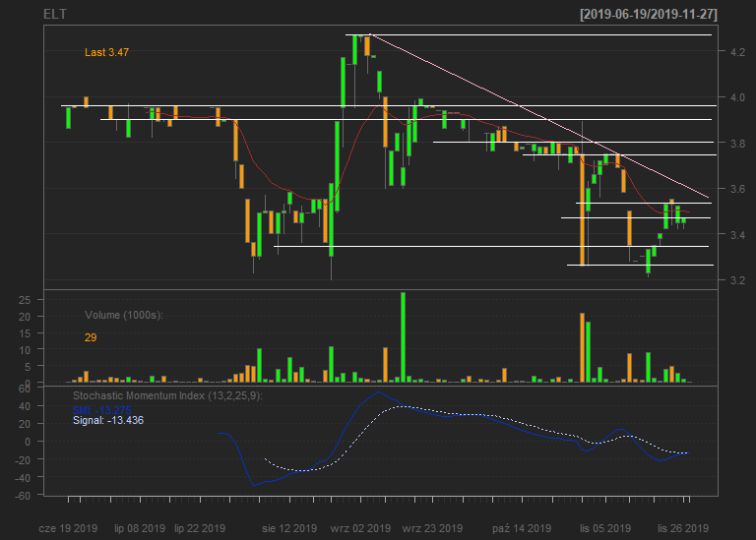Click the long orange candle in early November
Image resolution: width=756 pixels, height=540 pixels.
tap(583, 210)
